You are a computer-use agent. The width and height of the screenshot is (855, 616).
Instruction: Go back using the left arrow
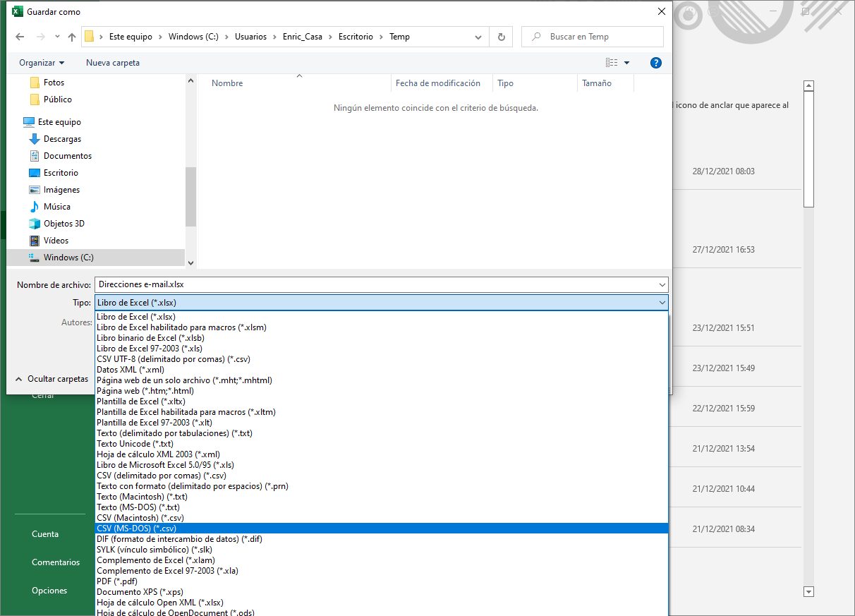[20, 37]
